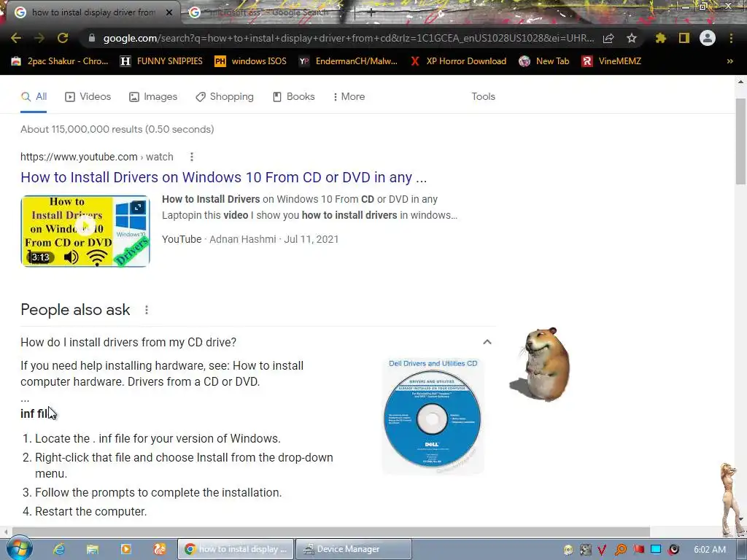Switch to Books search results
This screenshot has height=560, width=747.
point(293,97)
